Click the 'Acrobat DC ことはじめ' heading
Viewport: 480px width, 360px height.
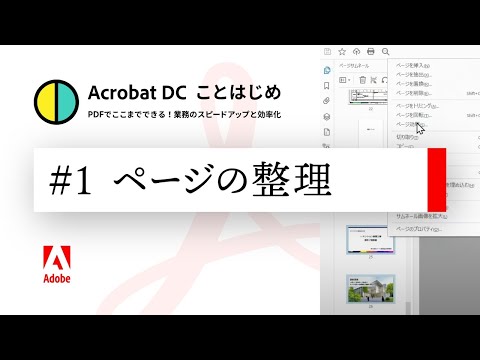click(x=184, y=93)
